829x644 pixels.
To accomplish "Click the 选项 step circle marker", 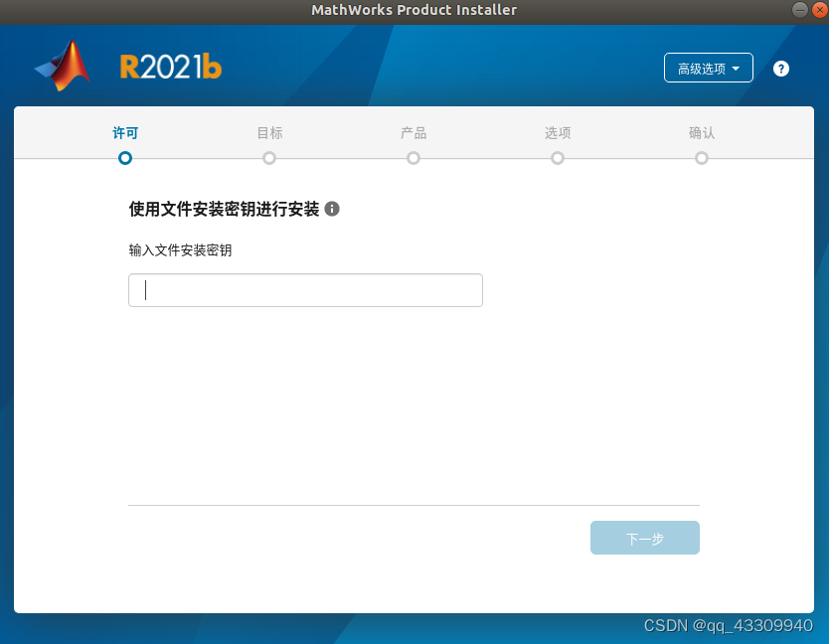I will (558, 158).
